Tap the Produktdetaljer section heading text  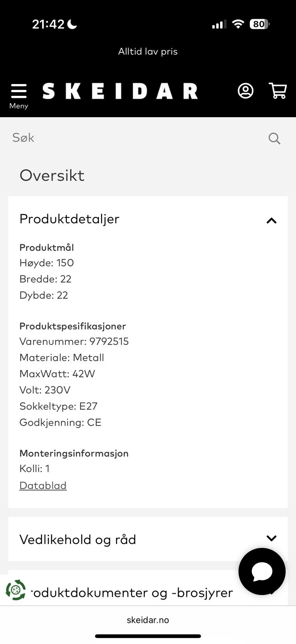[x=69, y=219]
